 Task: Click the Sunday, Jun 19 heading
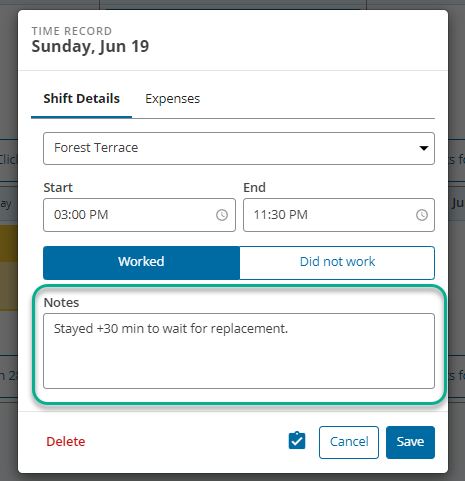click(90, 47)
